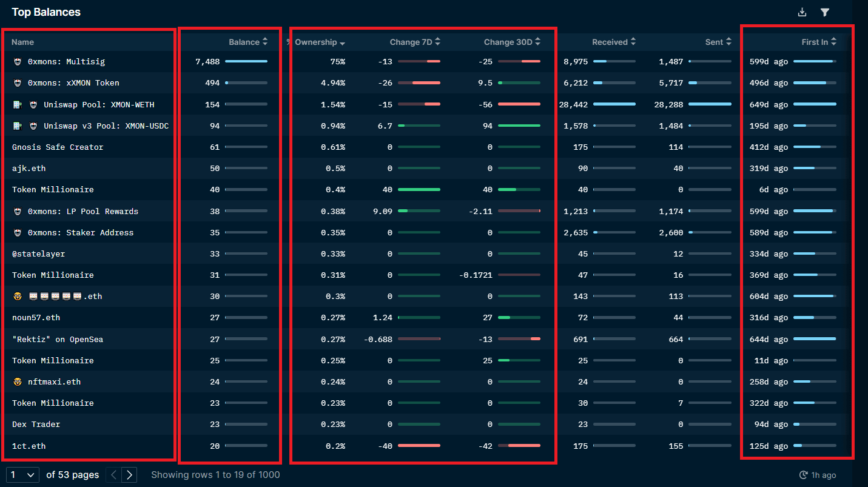Click the next page arrow
This screenshot has width=868, height=487.
(129, 475)
